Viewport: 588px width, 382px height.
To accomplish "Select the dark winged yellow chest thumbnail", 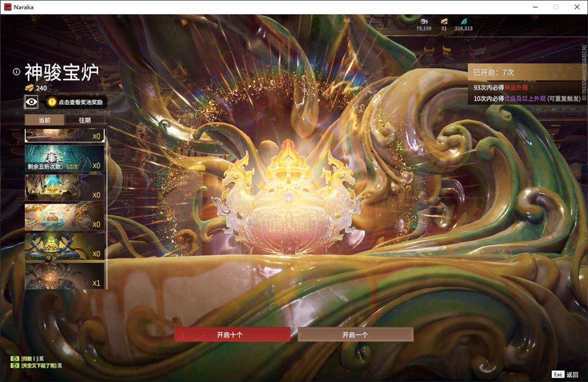I will [x=64, y=246].
